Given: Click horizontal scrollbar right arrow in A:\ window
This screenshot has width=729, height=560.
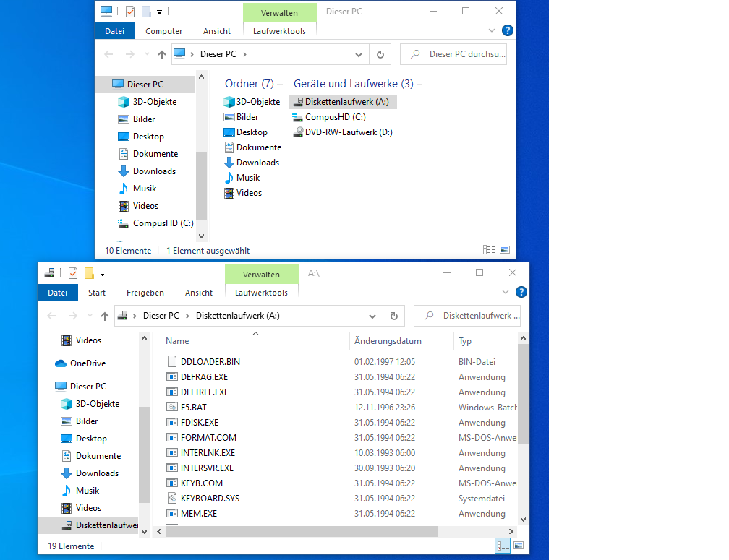Looking at the screenshot, I should (x=511, y=531).
